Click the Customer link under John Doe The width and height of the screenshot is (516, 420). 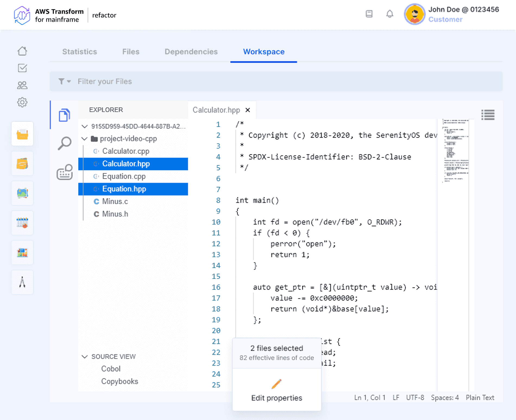[x=445, y=19]
